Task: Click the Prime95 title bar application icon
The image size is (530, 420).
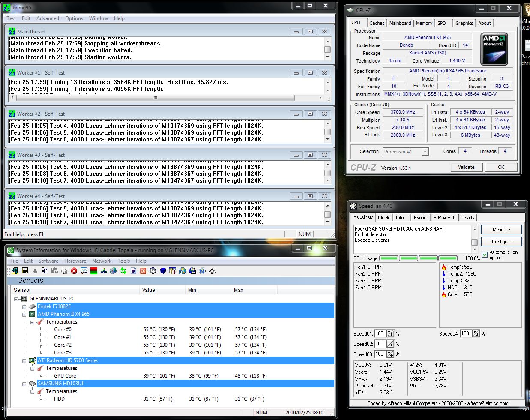Action: 8,8
